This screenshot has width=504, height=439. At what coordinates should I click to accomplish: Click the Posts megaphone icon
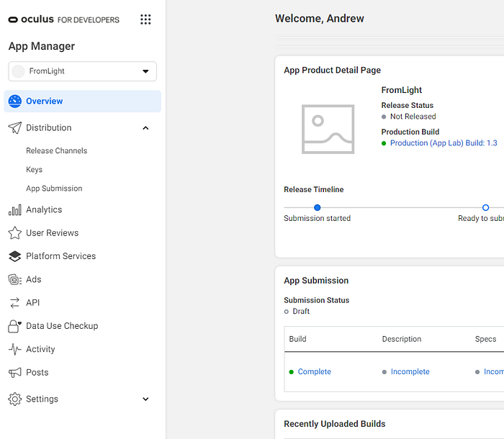pyautogui.click(x=14, y=373)
